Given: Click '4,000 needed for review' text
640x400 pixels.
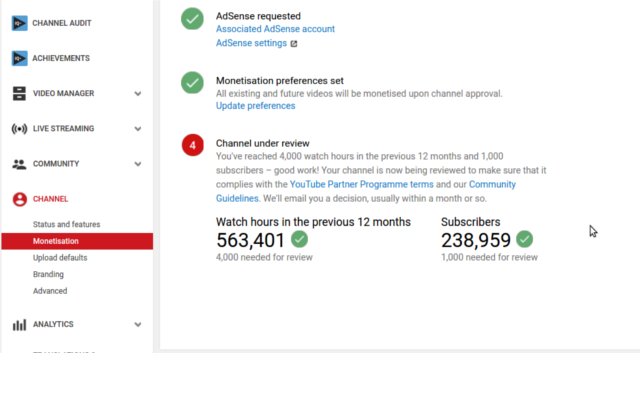Looking at the screenshot, I should click(x=264, y=258).
